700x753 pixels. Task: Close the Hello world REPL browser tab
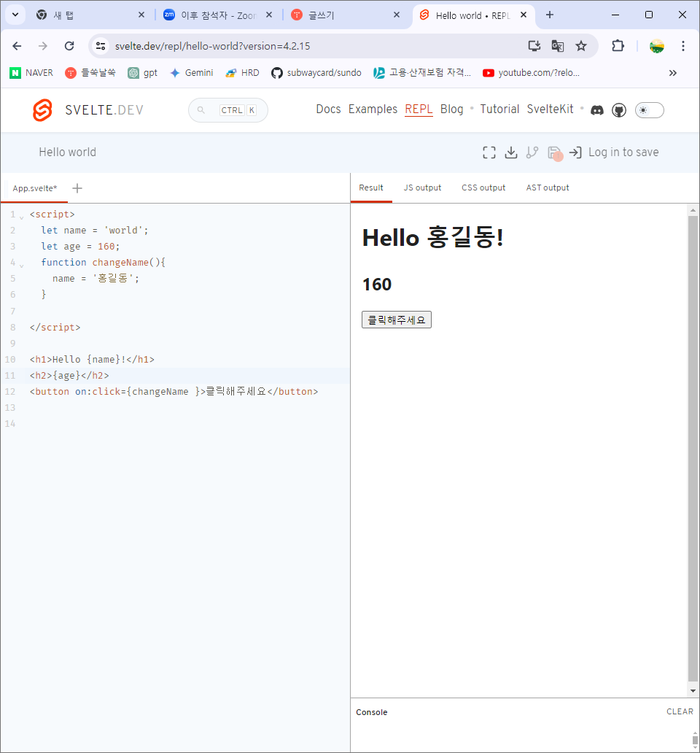tap(524, 15)
